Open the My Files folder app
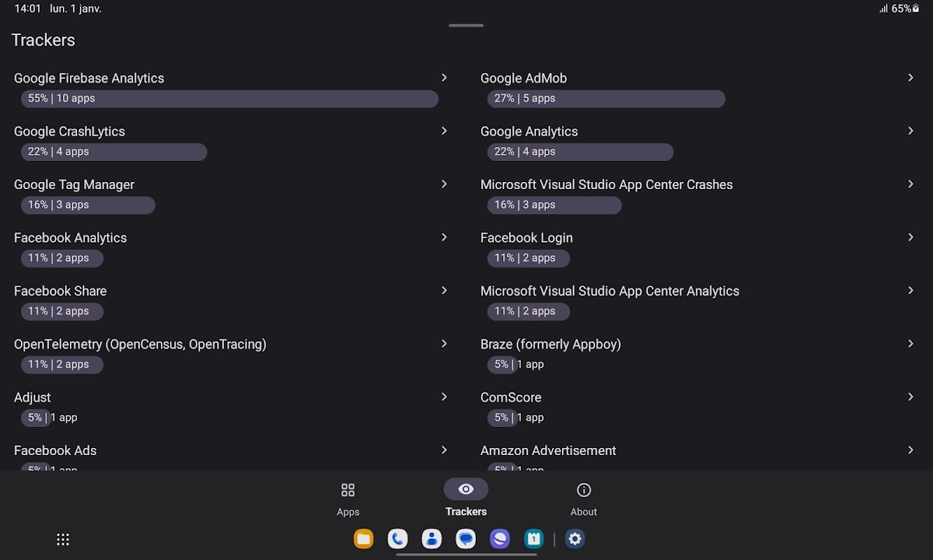933x560 pixels. coord(363,539)
